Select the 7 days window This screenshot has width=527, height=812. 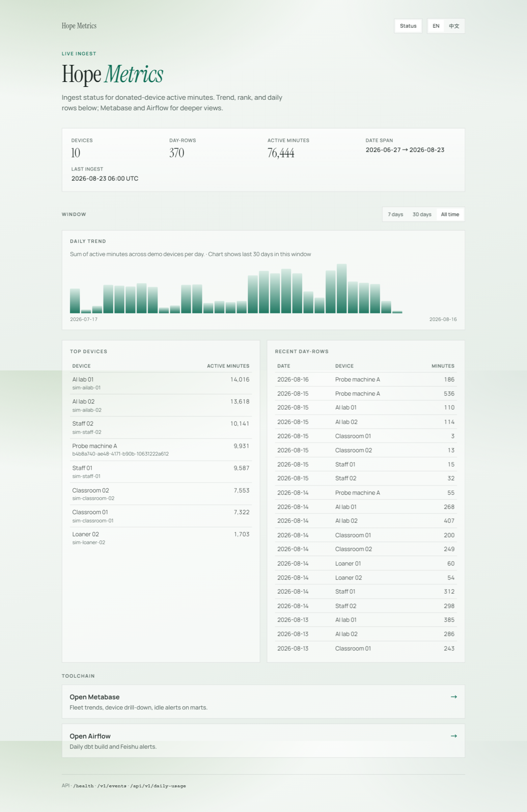pyautogui.click(x=395, y=214)
